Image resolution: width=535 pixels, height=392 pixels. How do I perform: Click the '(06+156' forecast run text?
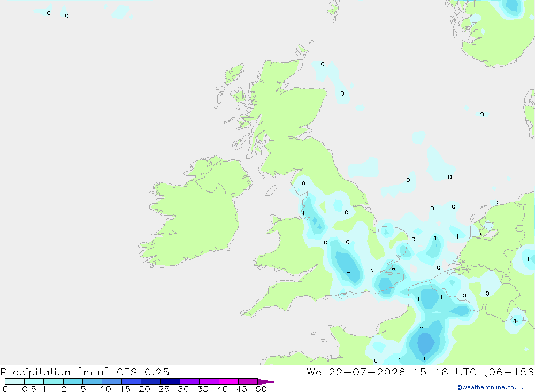[x=509, y=372]
